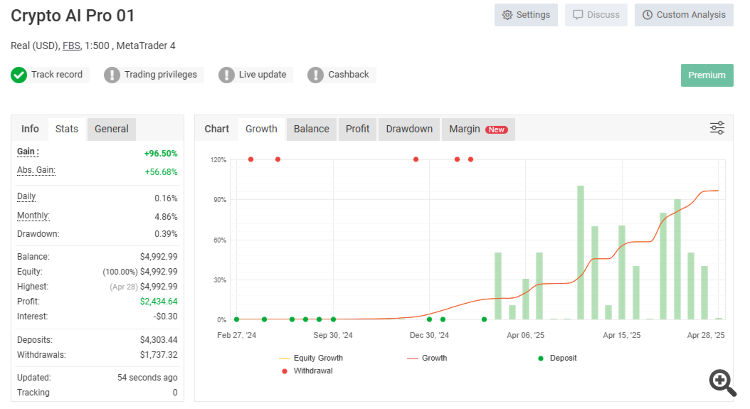
Task: Click the green Track record checkmark icon
Action: click(x=19, y=75)
